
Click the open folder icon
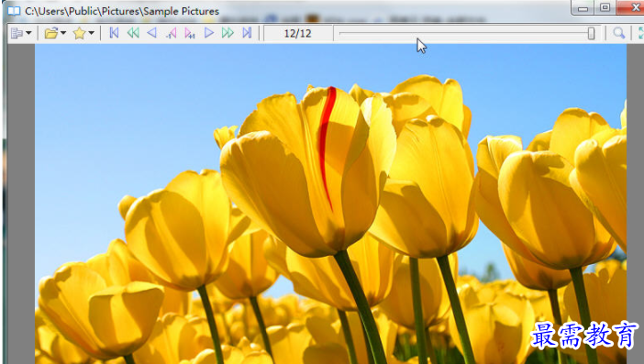click(51, 33)
